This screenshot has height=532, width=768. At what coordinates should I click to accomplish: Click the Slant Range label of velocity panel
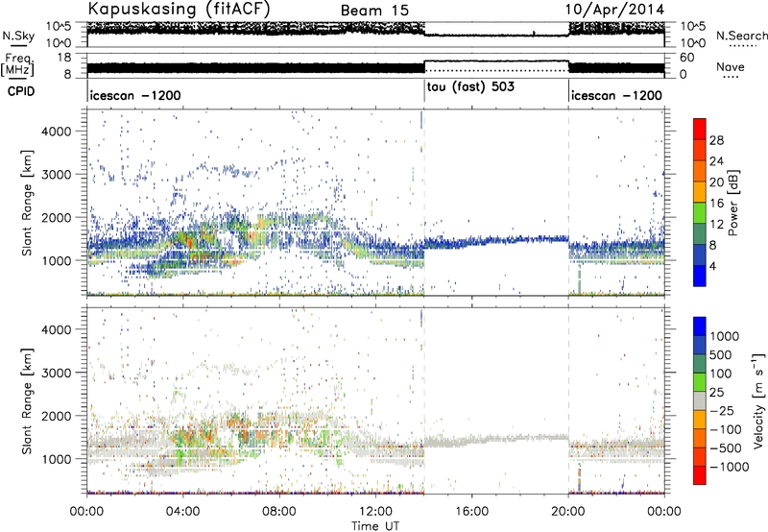pyautogui.click(x=27, y=401)
